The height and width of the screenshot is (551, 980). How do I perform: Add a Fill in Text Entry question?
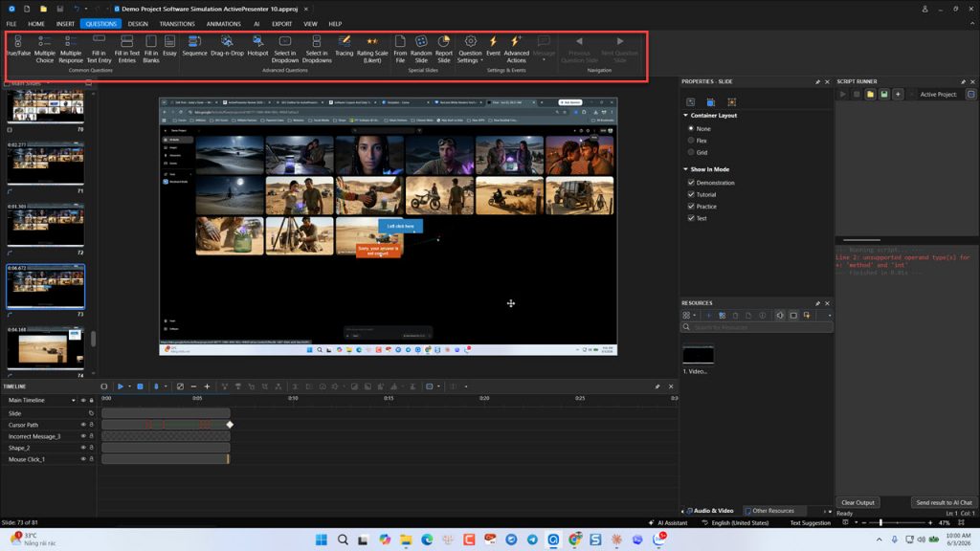point(99,49)
